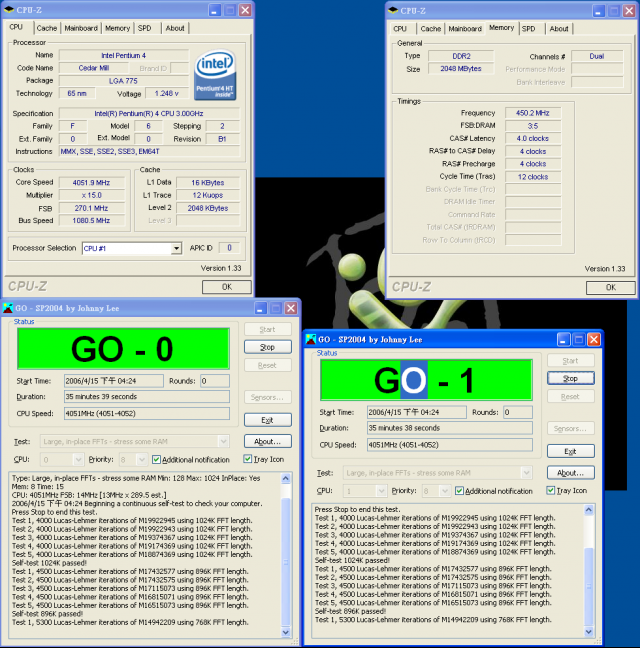This screenshot has height=648, width=640.
Task: Click the Rounds field in GO-1 window
Action: pos(518,412)
